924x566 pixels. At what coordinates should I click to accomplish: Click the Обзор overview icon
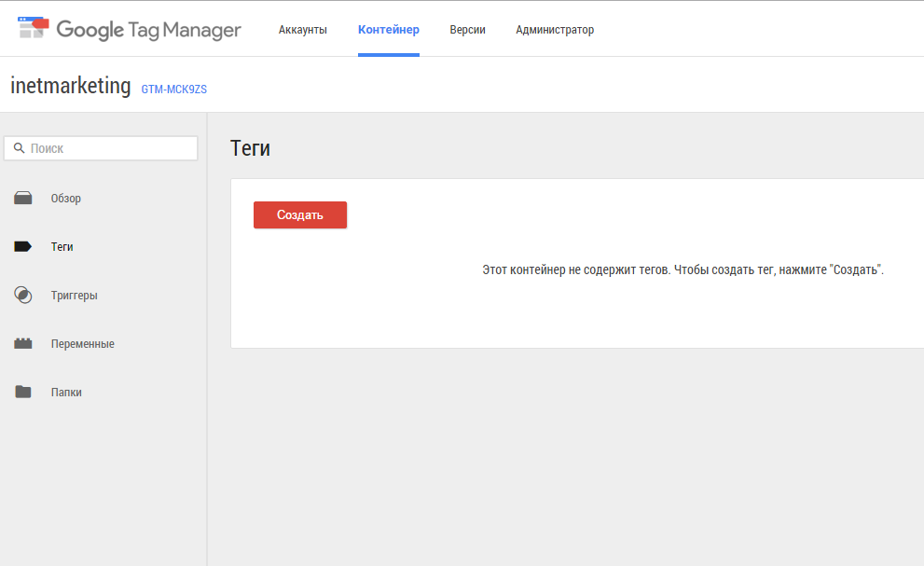coord(23,198)
